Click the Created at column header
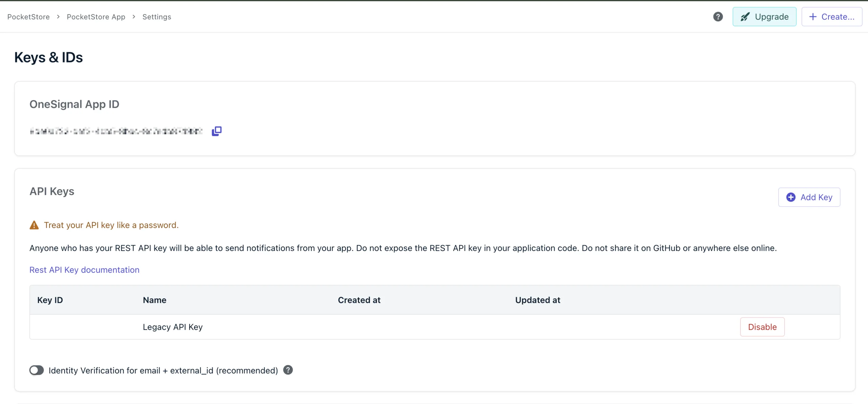Image resolution: width=868 pixels, height=404 pixels. click(359, 300)
